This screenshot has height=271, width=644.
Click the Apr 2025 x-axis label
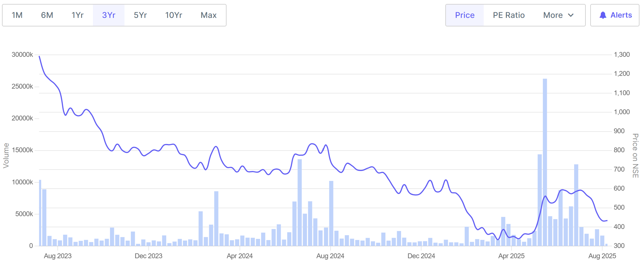pyautogui.click(x=511, y=256)
